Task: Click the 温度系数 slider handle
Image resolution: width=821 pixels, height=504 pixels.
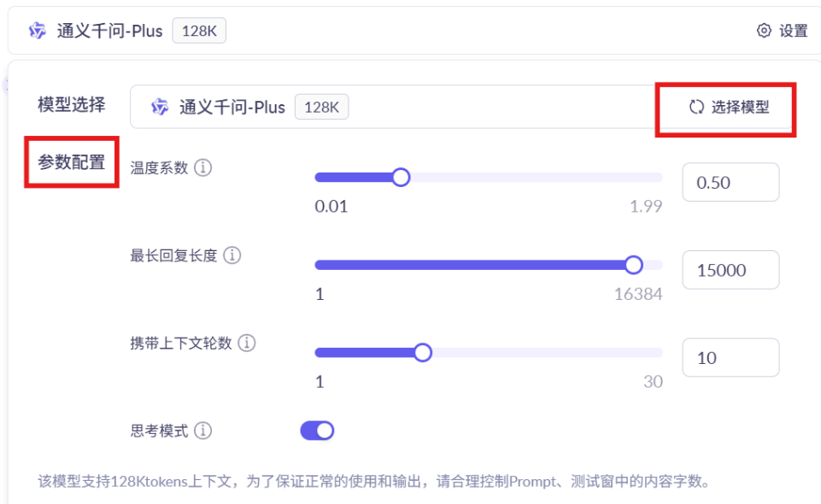Action: click(401, 178)
